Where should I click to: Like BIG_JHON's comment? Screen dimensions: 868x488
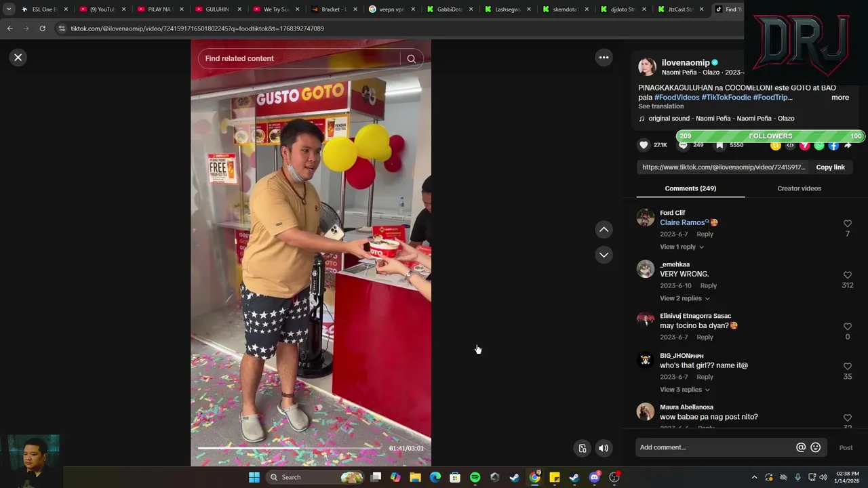coord(848,367)
